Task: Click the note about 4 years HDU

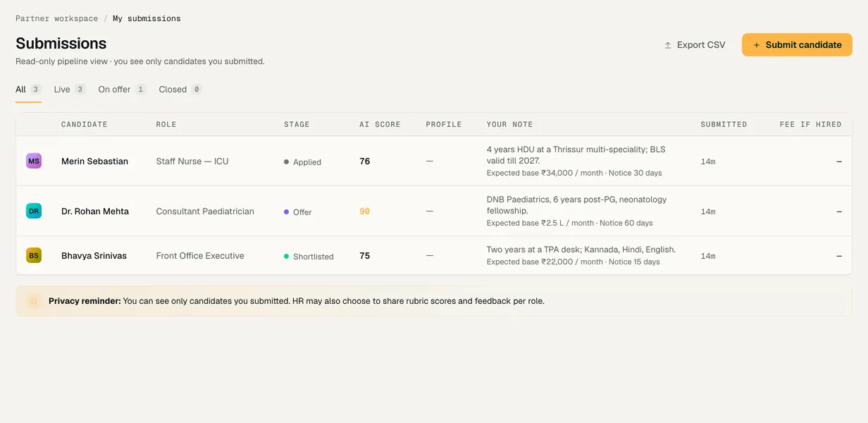Action: [x=576, y=155]
